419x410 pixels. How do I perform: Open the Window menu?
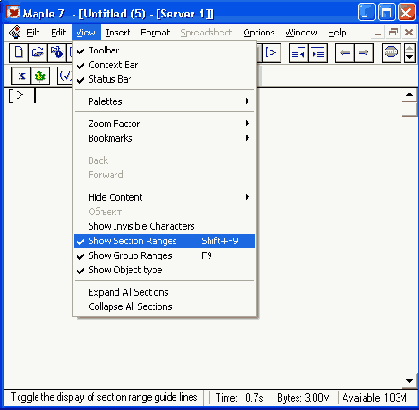pos(301,32)
